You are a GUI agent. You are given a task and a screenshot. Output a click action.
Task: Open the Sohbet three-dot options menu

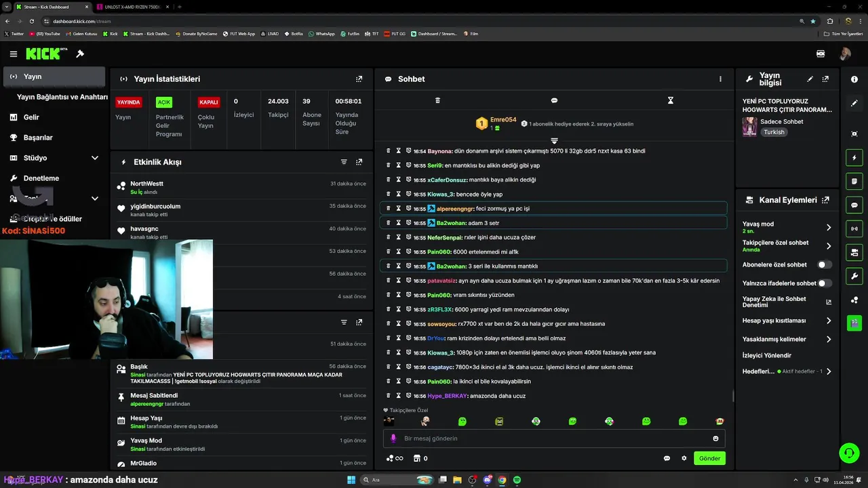pos(720,79)
